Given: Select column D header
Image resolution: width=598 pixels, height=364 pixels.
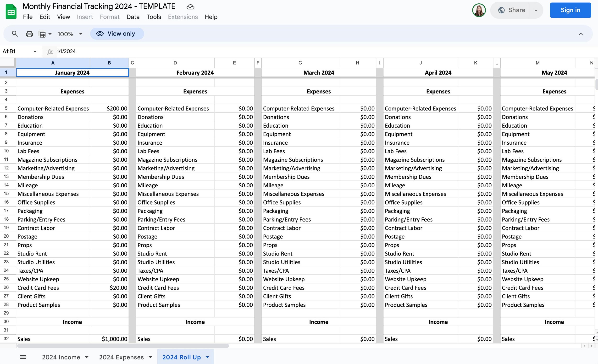Looking at the screenshot, I should click(175, 63).
